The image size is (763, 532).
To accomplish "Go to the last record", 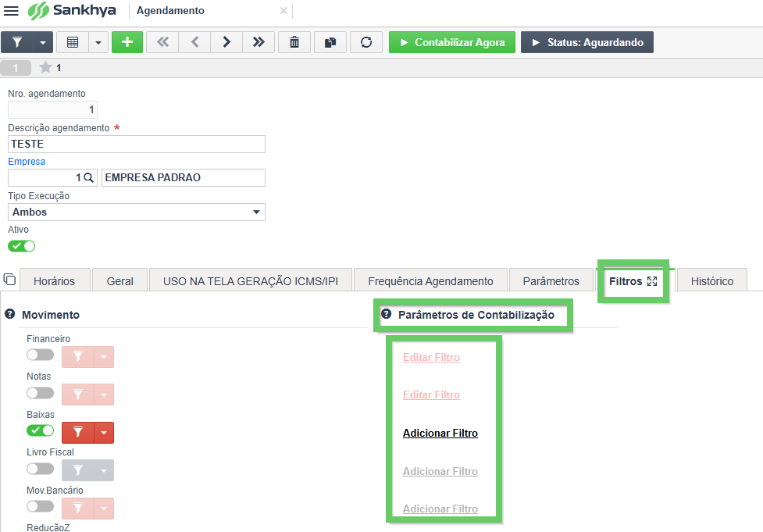I will coord(258,42).
